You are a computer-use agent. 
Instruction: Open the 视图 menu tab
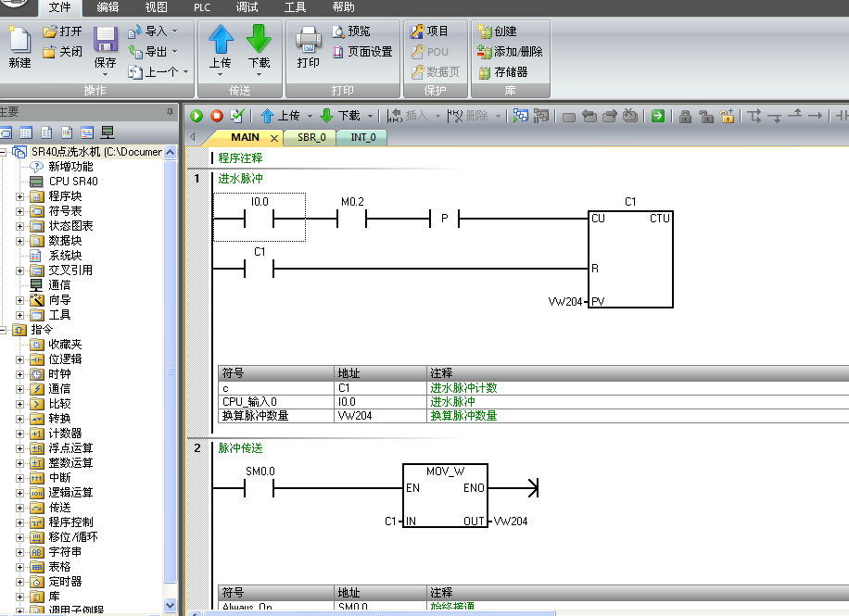click(x=157, y=7)
